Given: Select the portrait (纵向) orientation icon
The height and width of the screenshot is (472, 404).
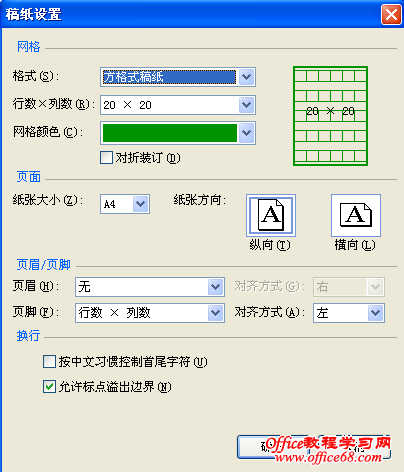Looking at the screenshot, I should [x=271, y=216].
